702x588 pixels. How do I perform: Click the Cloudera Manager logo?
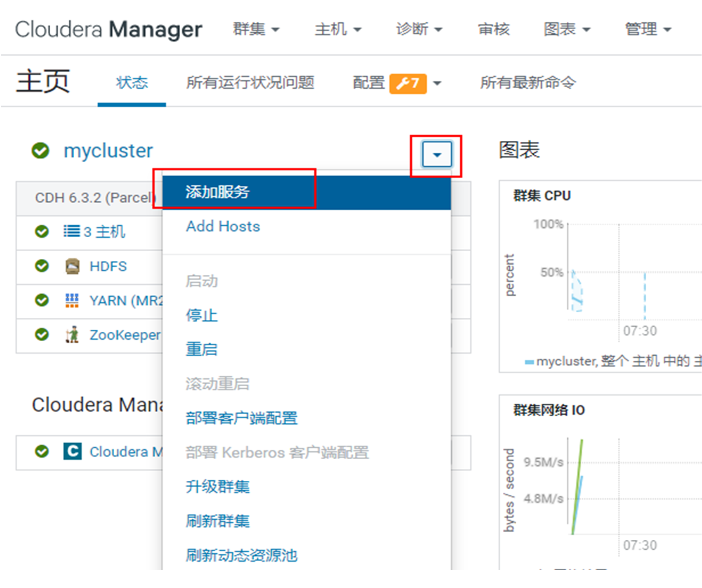108,30
